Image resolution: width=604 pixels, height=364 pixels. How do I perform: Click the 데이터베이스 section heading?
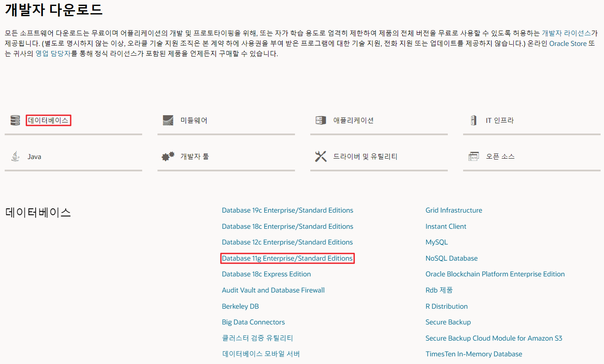click(38, 212)
